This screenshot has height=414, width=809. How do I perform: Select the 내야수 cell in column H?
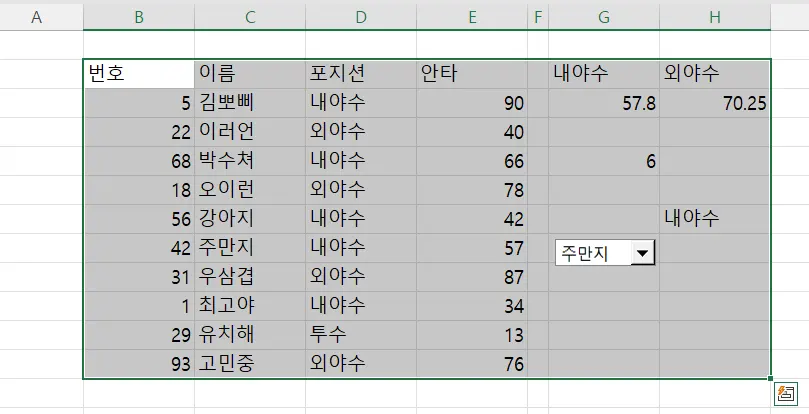pos(715,219)
